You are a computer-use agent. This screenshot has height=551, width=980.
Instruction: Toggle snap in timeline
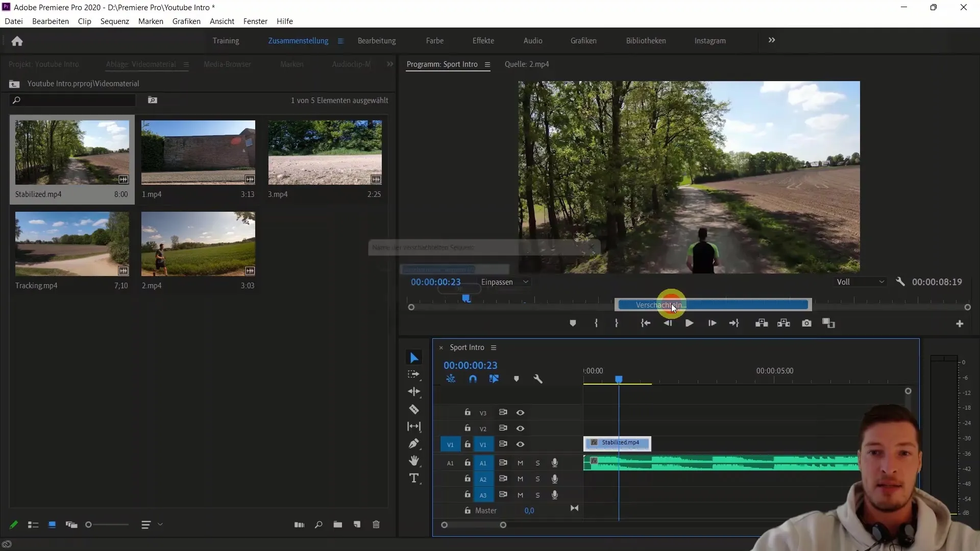pos(473,379)
